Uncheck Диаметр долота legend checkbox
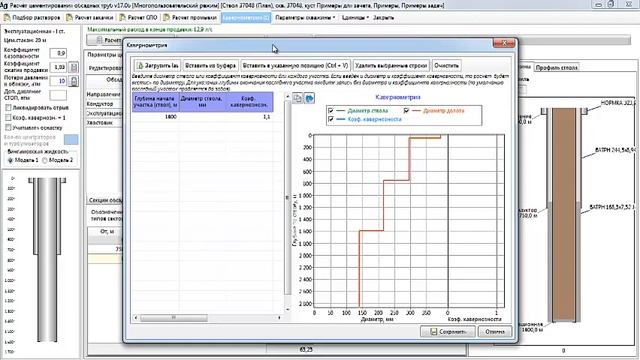This screenshot has width=640, height=360. tap(406, 111)
